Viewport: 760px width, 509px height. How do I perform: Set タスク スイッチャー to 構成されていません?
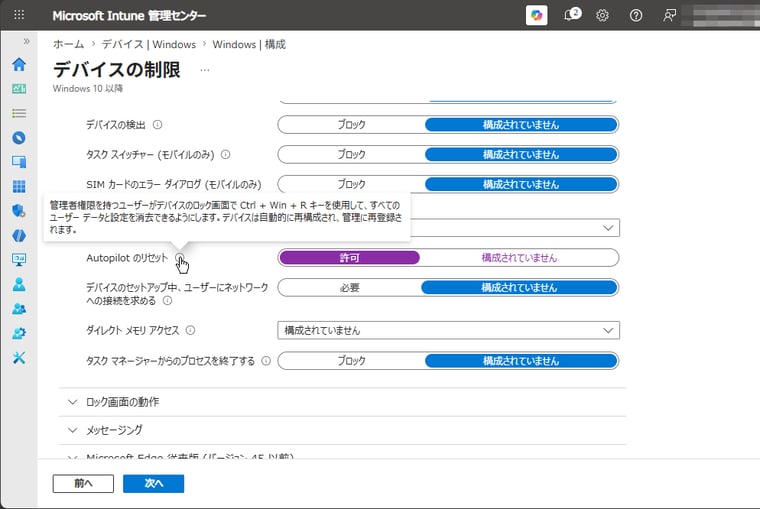point(521,155)
